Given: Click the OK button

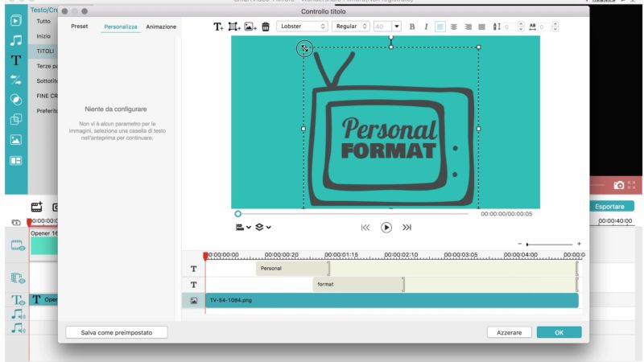Looking at the screenshot, I should click(x=559, y=331).
